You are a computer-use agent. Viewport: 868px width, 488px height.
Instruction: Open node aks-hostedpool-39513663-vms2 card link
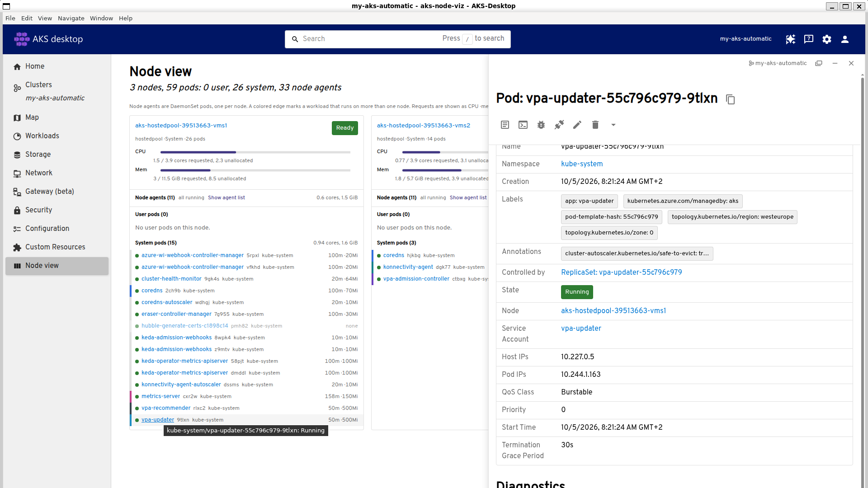pos(424,126)
